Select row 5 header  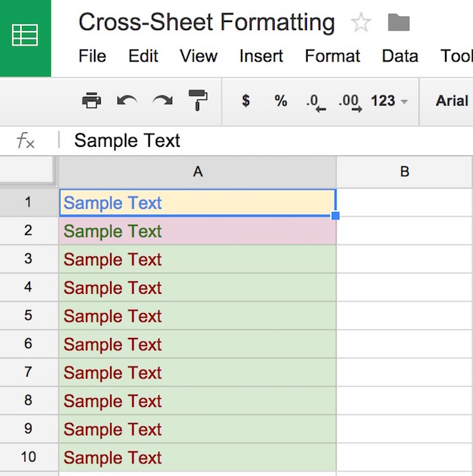[29, 315]
